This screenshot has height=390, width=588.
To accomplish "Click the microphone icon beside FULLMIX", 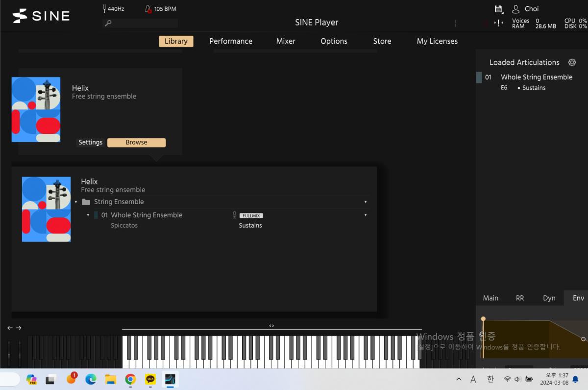I will tap(235, 215).
